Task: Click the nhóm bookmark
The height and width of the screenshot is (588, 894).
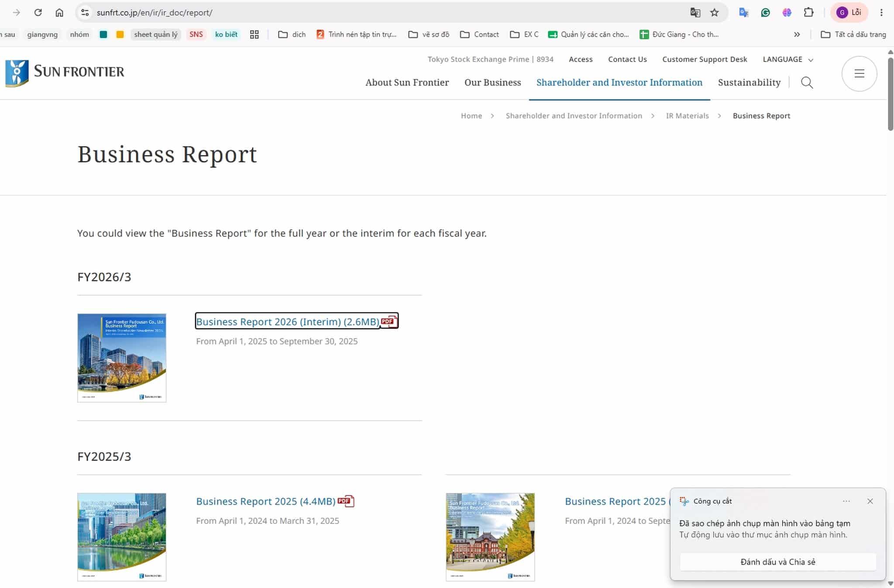Action: [79, 34]
